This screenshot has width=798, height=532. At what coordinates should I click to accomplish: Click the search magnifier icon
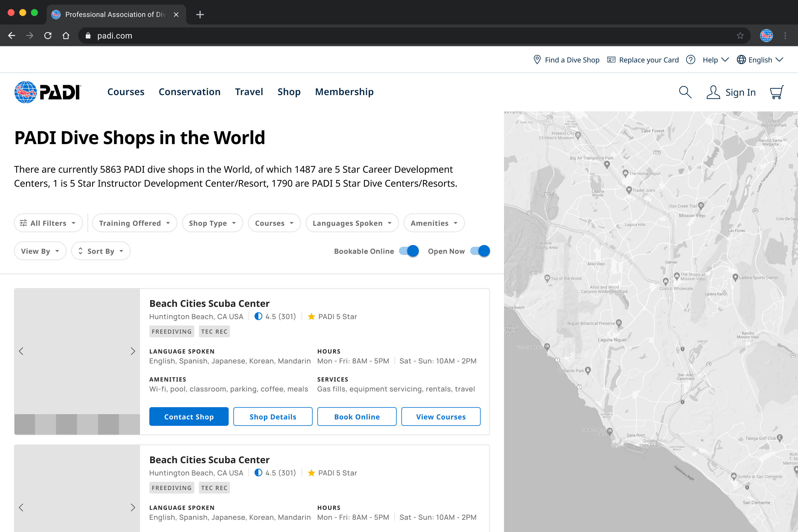(x=685, y=92)
